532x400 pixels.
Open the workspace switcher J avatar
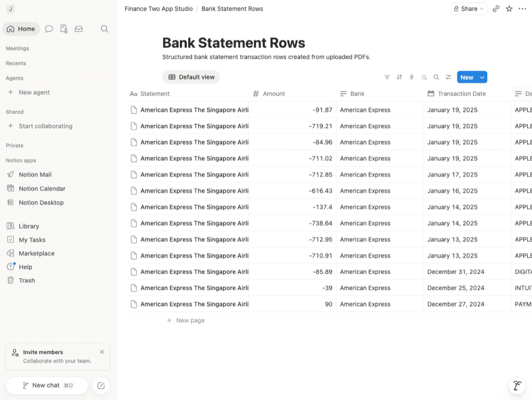[10, 9]
